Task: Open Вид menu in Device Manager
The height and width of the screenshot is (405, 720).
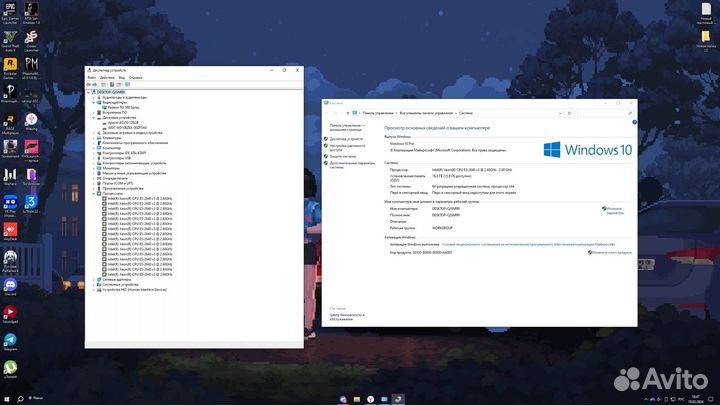Action: coord(122,78)
